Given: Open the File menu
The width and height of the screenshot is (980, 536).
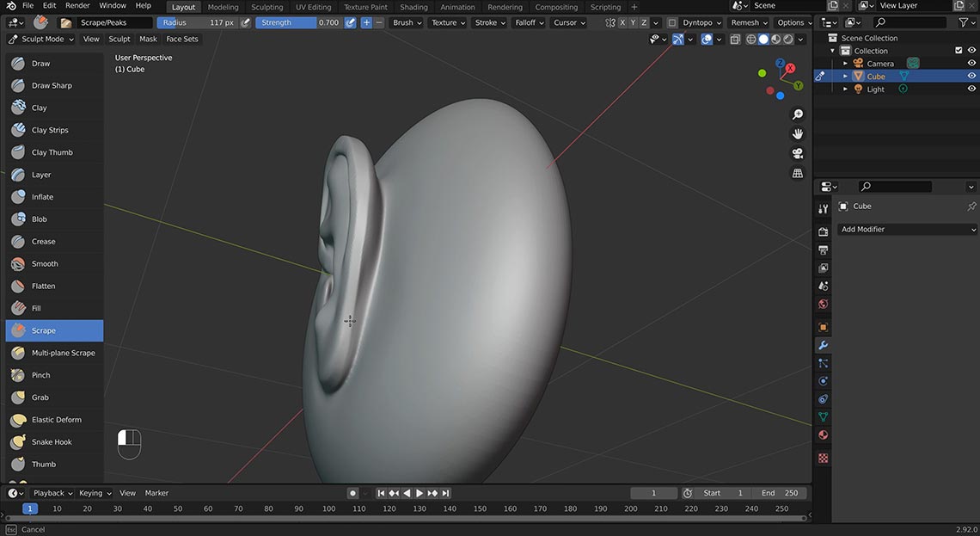Looking at the screenshot, I should click(28, 6).
